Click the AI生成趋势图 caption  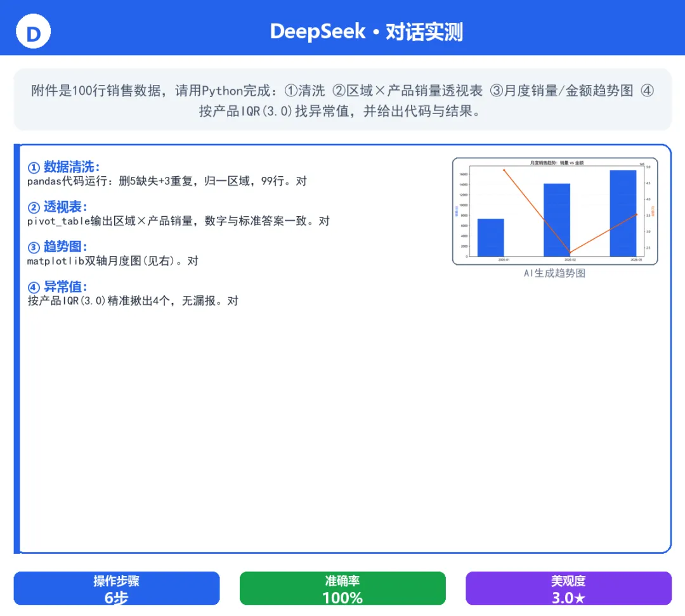coord(555,273)
